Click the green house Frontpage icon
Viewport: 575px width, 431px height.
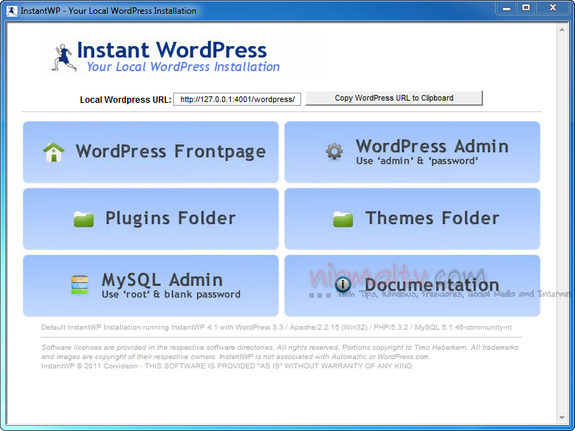(x=54, y=152)
